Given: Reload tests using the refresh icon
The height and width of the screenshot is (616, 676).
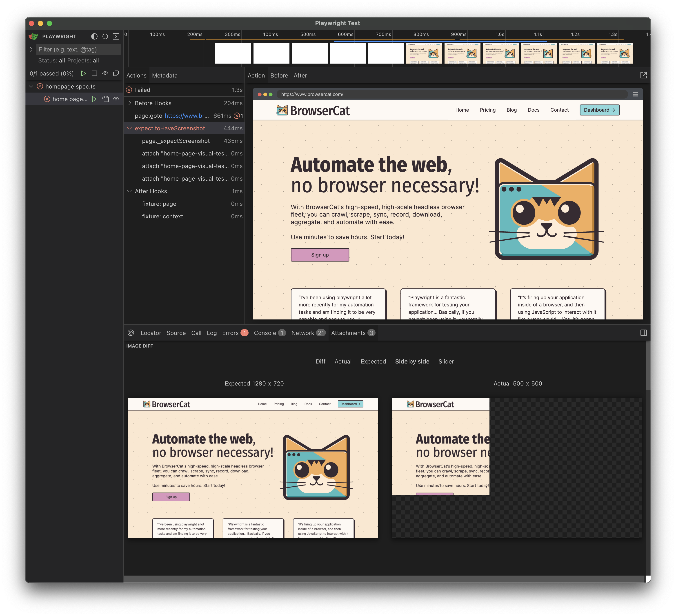Looking at the screenshot, I should click(105, 37).
